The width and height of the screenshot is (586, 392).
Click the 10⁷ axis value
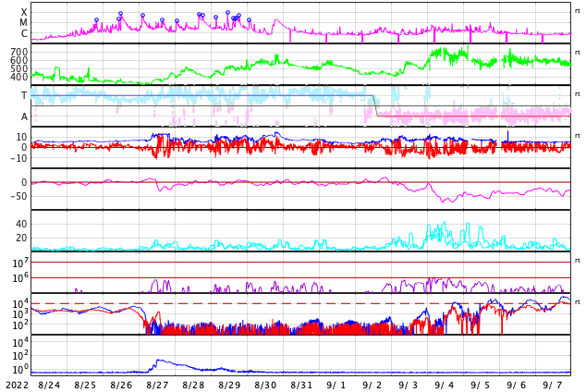21,263
